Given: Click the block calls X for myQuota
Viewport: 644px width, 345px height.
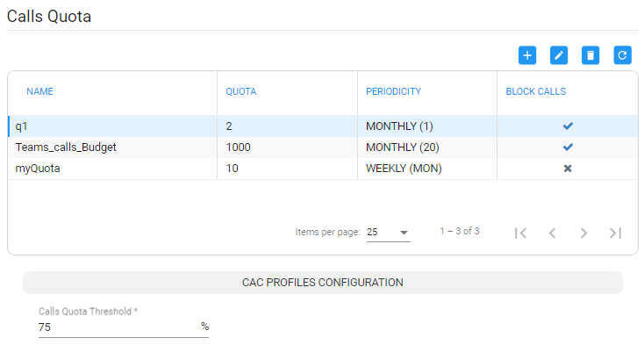Looking at the screenshot, I should pos(568,169).
